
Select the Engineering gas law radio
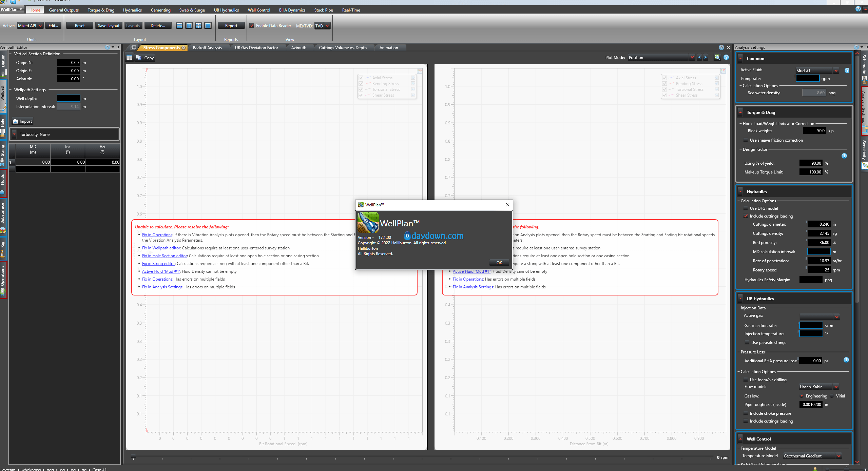[x=802, y=396]
